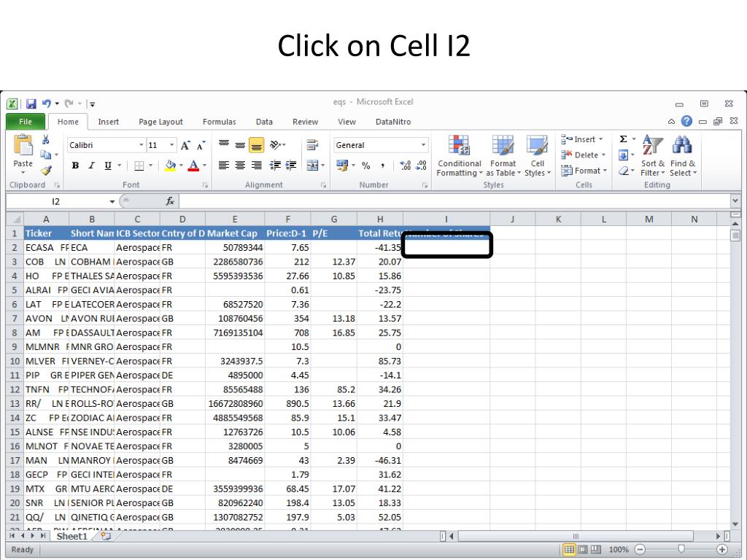Toggle underline on the cell text

108,166
